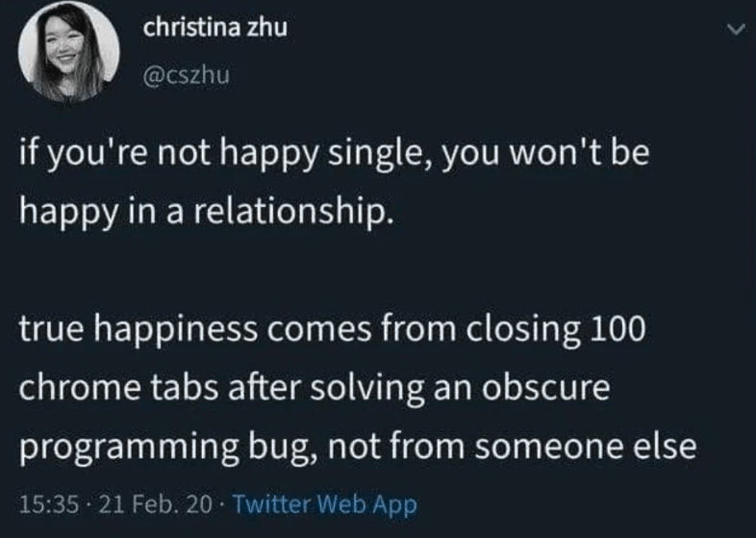Open the tweet options chevron menu
This screenshot has height=538, width=756.
pyautogui.click(x=736, y=33)
